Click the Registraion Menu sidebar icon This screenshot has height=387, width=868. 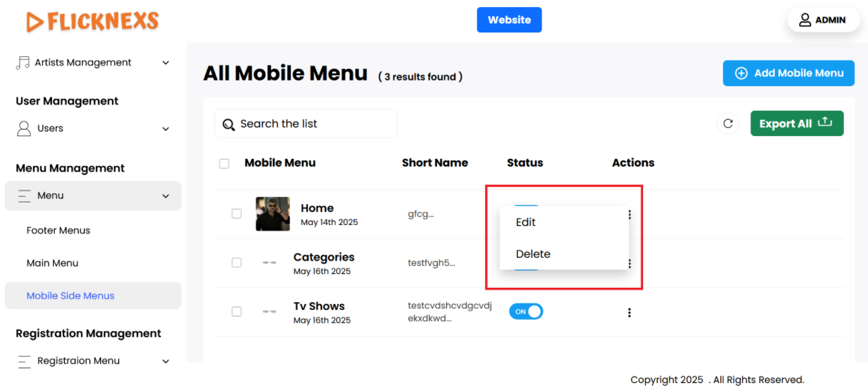(24, 361)
